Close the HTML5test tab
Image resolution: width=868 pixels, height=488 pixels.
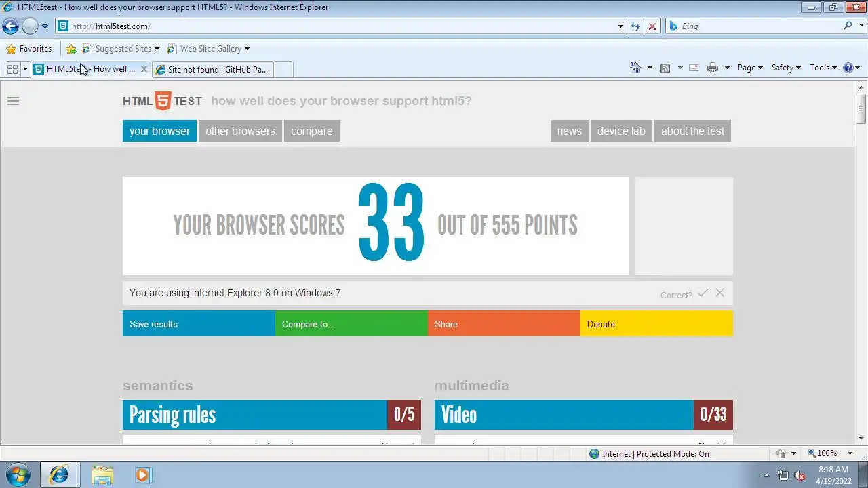click(144, 69)
